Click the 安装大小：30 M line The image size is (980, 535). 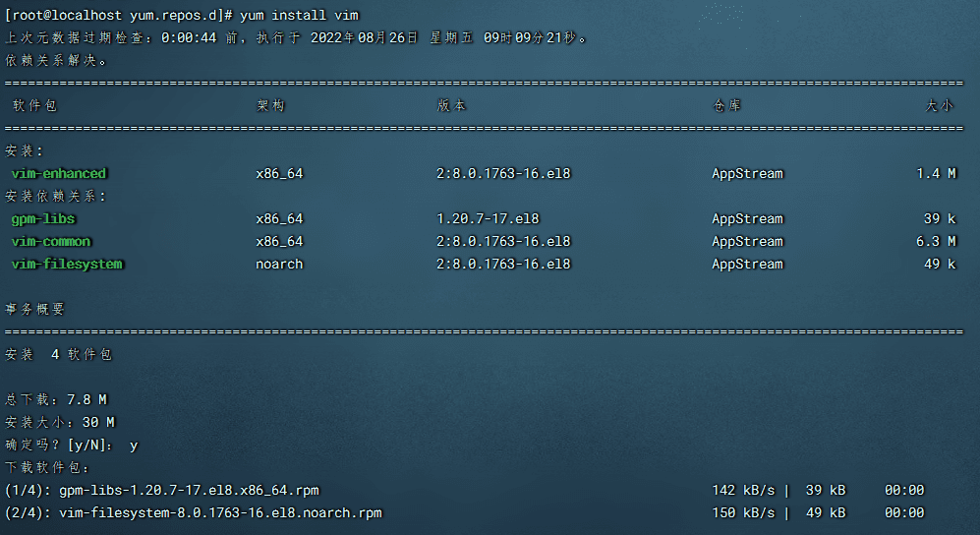point(60,423)
